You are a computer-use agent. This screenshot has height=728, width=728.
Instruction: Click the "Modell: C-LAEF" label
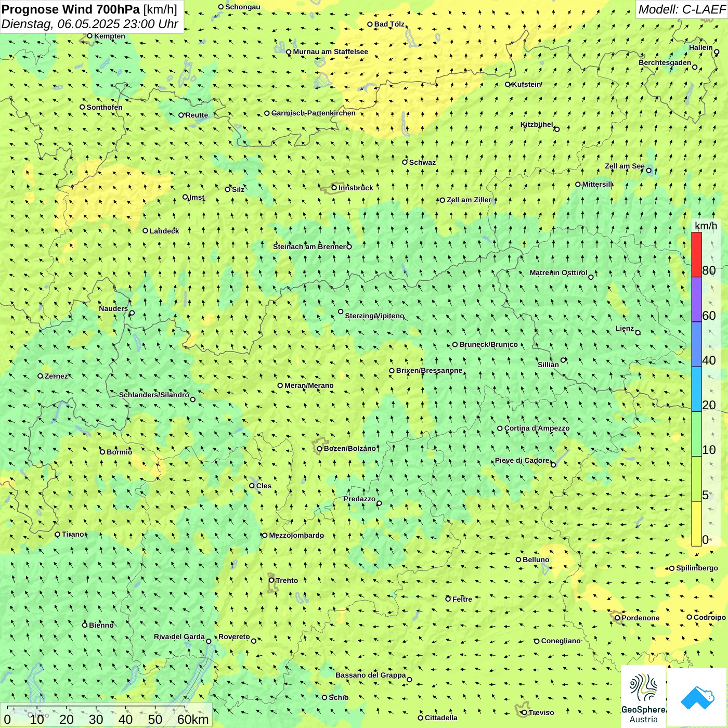point(682,9)
